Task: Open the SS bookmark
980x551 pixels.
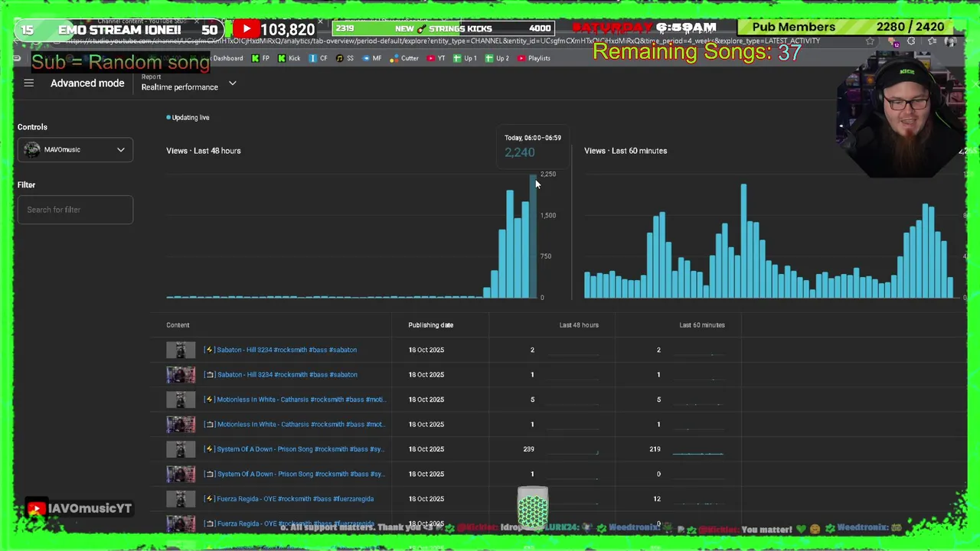Action: 345,58
